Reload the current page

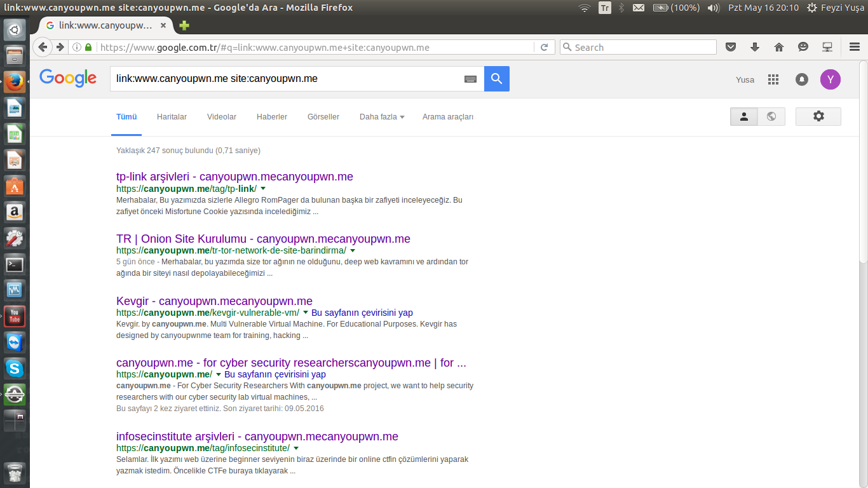pyautogui.click(x=544, y=47)
